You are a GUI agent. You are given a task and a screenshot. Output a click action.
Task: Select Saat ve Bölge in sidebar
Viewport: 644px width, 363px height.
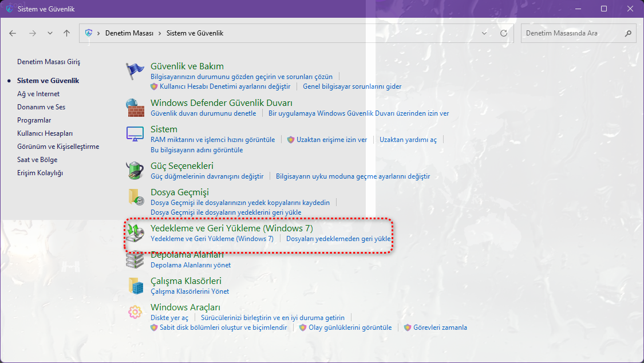pyautogui.click(x=37, y=160)
